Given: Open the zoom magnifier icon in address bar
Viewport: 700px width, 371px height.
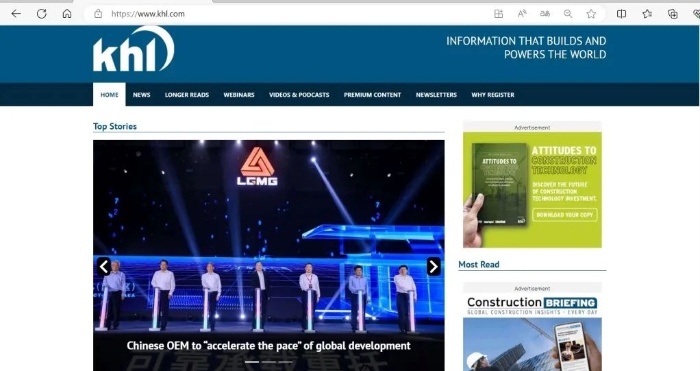Looking at the screenshot, I should 568,14.
